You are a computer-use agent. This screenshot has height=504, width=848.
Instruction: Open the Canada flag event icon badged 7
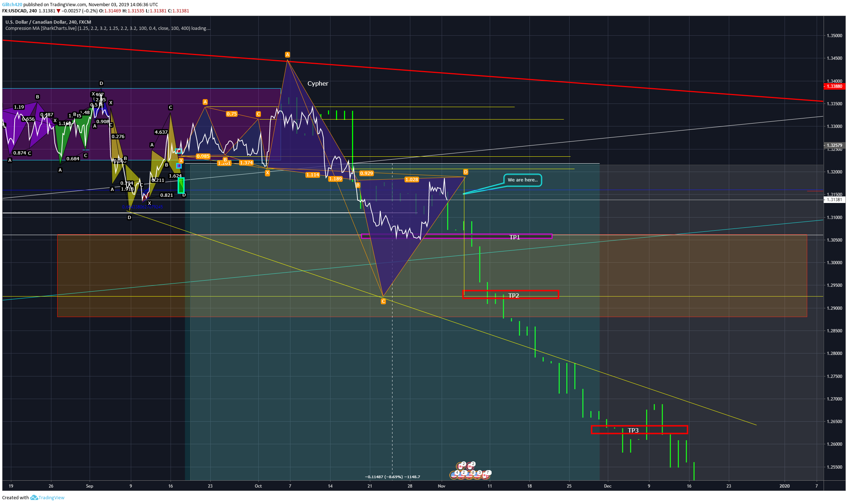[x=485, y=475]
